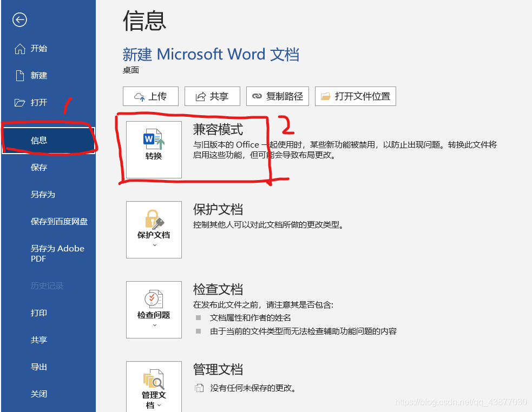Image resolution: width=532 pixels, height=412 pixels.
Task: Select 导出 in the sidebar
Action: coord(38,367)
